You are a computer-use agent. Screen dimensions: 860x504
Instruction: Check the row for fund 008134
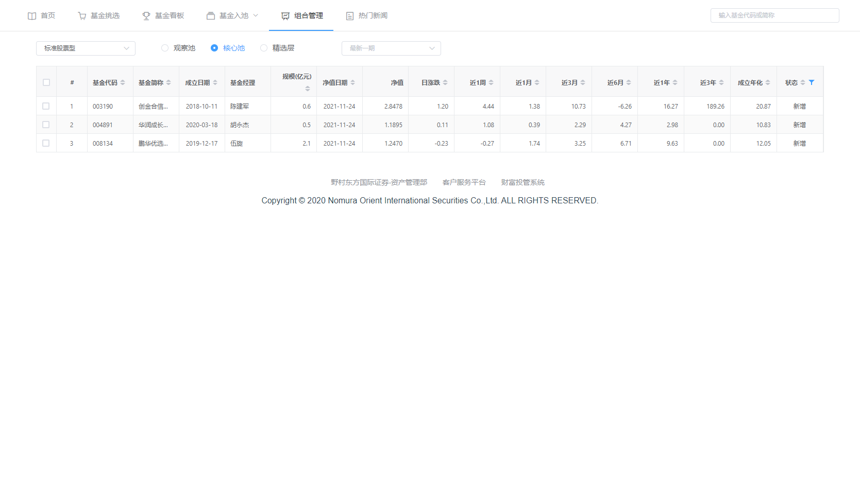[46, 143]
